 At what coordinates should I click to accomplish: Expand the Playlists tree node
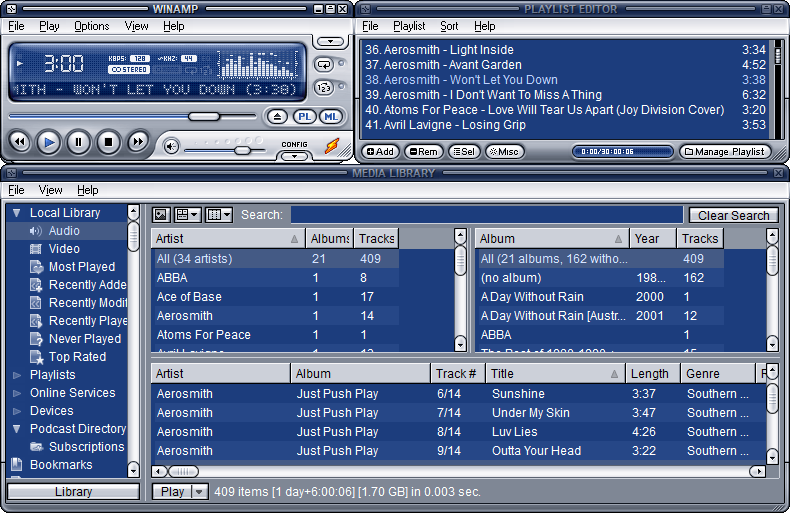17,375
